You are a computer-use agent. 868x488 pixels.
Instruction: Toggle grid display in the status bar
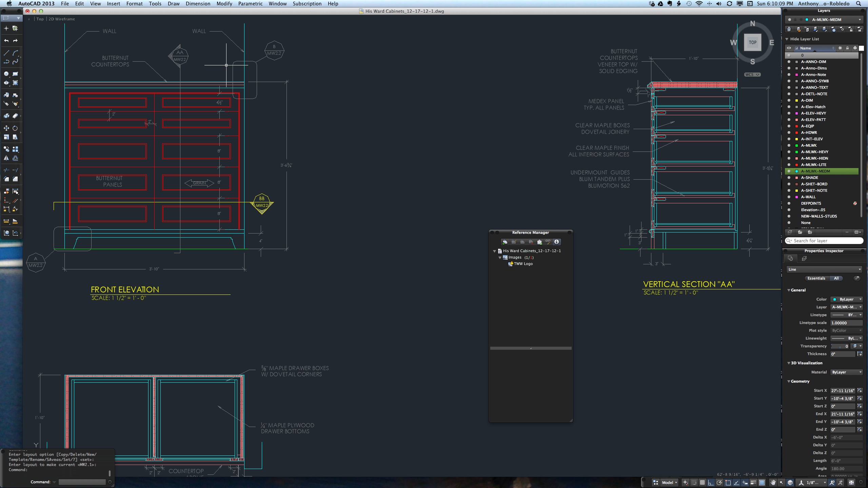[x=702, y=483]
